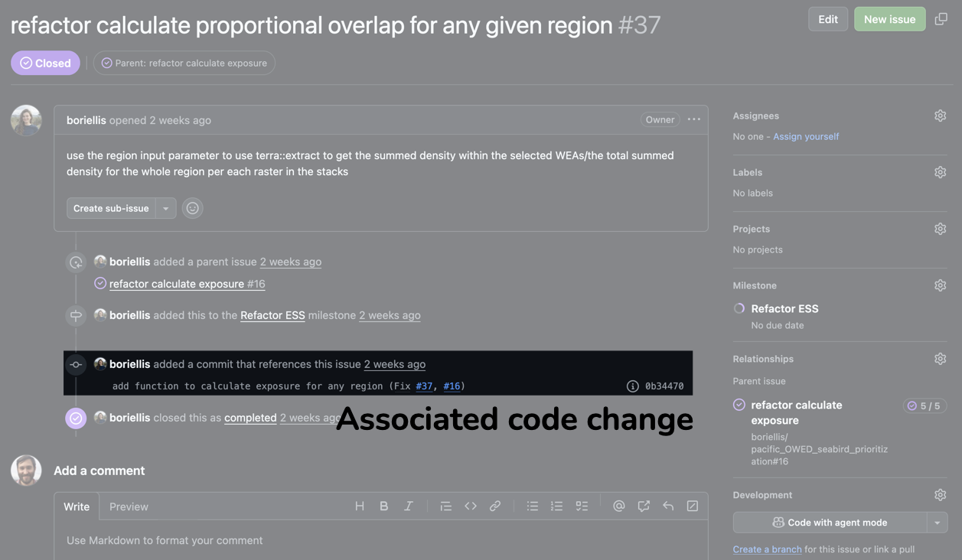Click the New issue button
The height and width of the screenshot is (560, 962).
click(889, 19)
